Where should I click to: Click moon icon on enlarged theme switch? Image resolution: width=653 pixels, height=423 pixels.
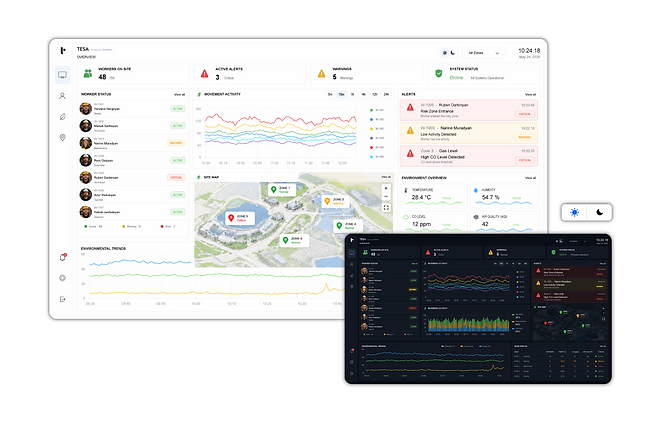pos(600,212)
